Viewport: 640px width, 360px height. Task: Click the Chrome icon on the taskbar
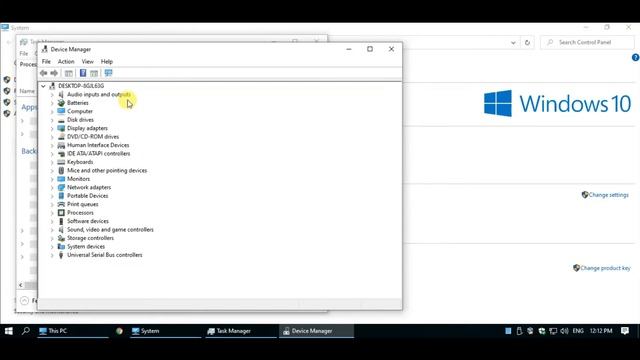pos(119,331)
